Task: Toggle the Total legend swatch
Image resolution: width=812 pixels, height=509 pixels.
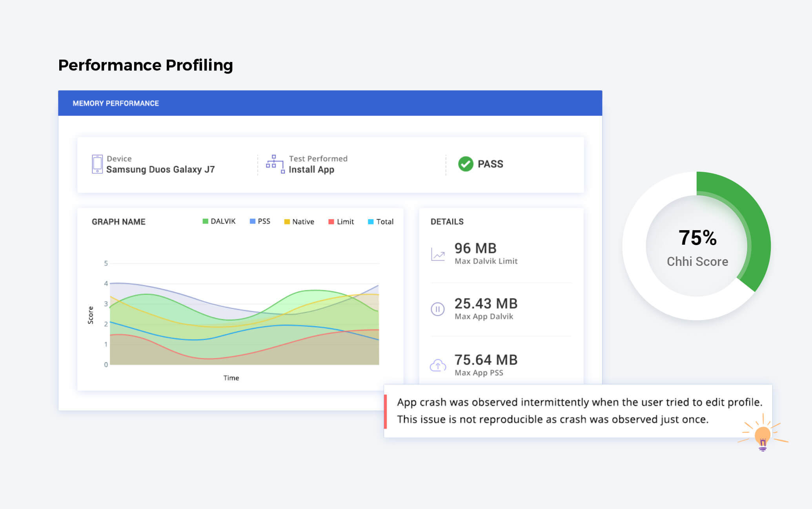Action: pos(371,222)
